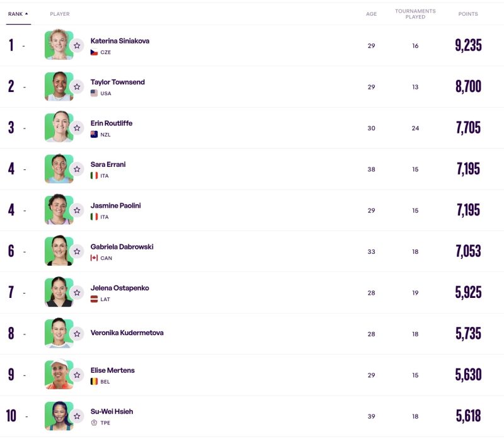Click the star icon beside Erin Routliffe
The image size is (504, 439).
coord(77,128)
